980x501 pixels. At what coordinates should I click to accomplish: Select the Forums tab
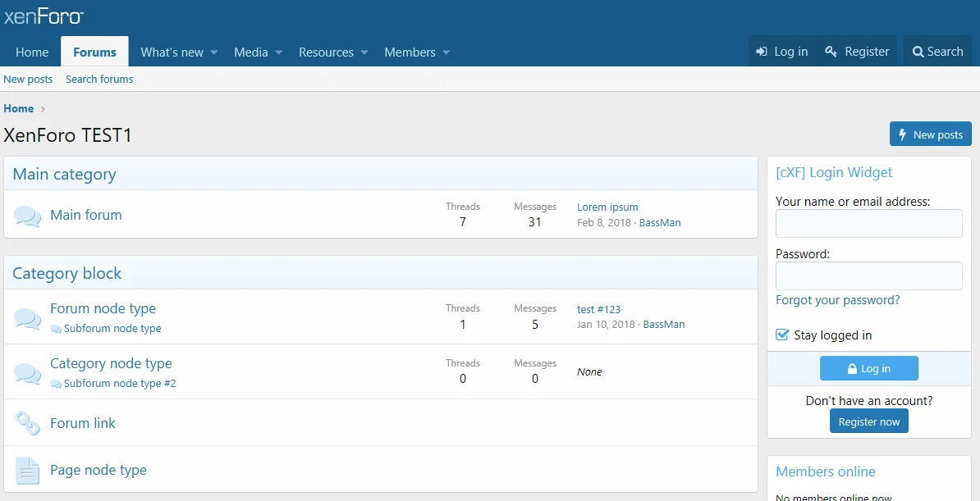(94, 52)
